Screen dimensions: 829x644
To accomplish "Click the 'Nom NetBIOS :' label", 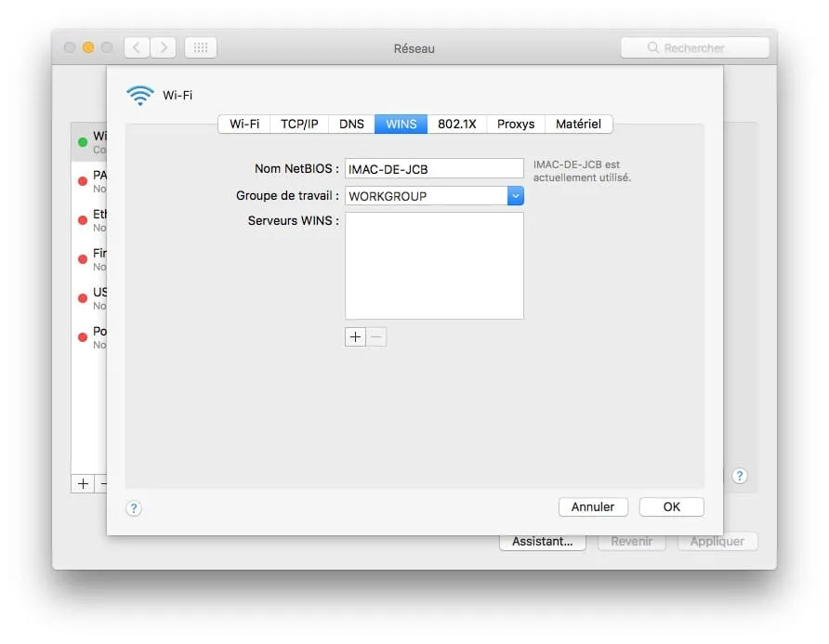I will click(x=296, y=169).
